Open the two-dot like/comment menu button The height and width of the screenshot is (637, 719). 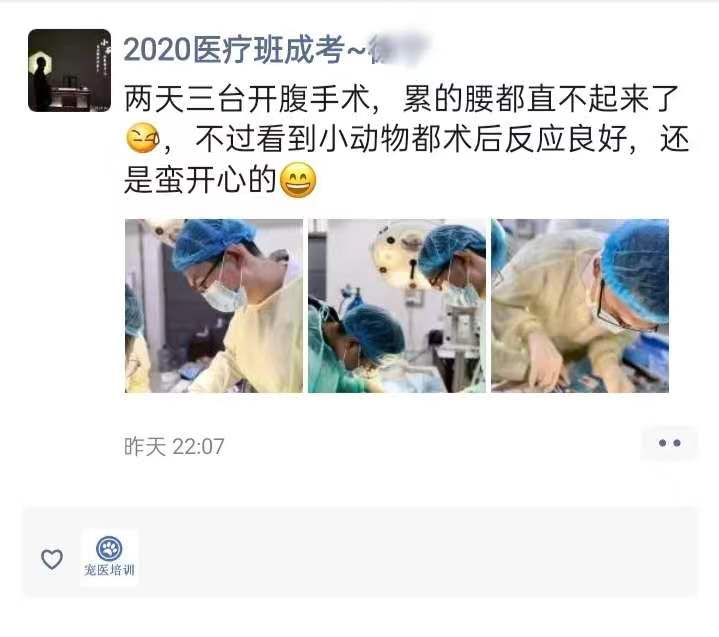pyautogui.click(x=669, y=443)
